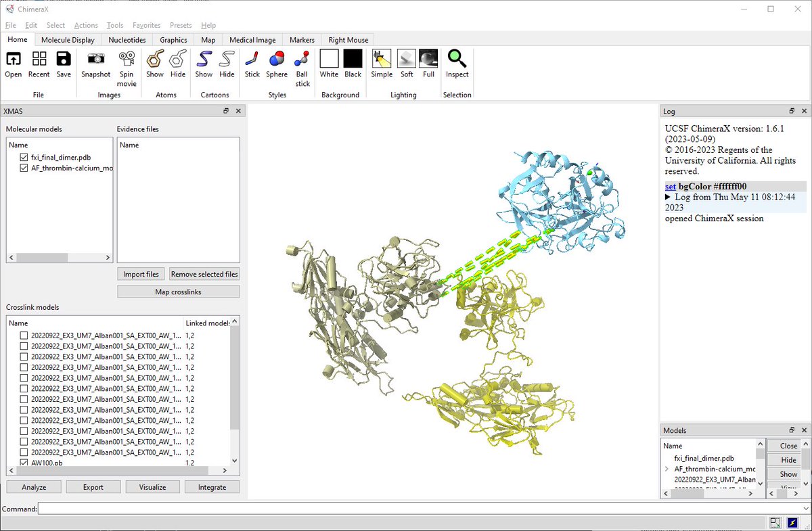Viewport: 812px width, 531px height.
Task: Apply the Ball stick style
Action: (302, 60)
